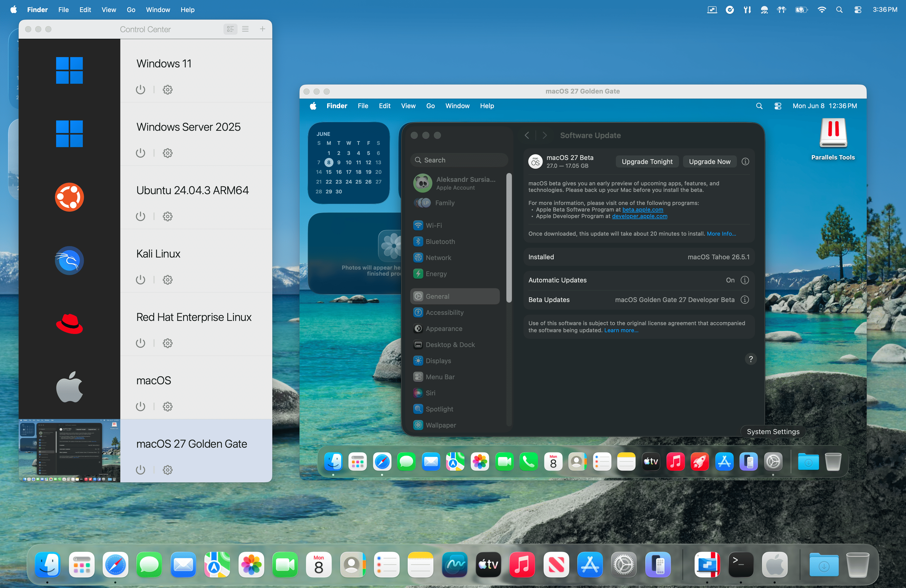Click the power icon for Red Hat Enterprise Linux
The width and height of the screenshot is (906, 588).
tap(140, 343)
